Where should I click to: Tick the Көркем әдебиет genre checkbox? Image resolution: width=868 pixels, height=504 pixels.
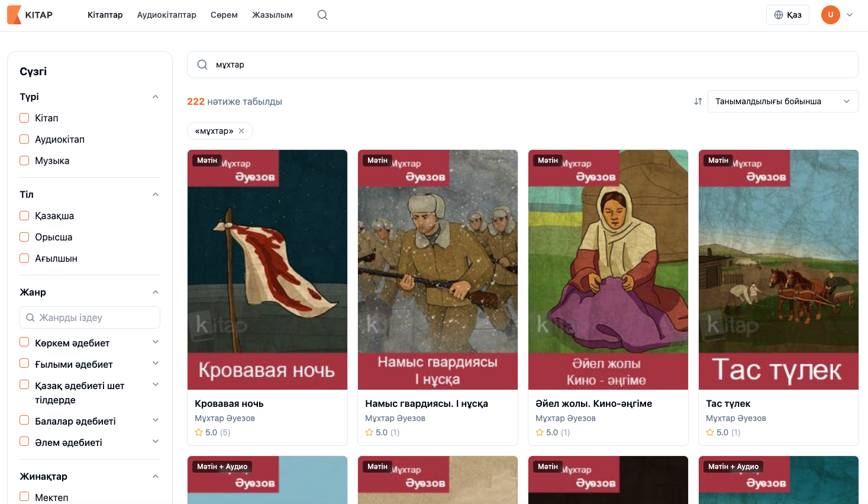(24, 342)
